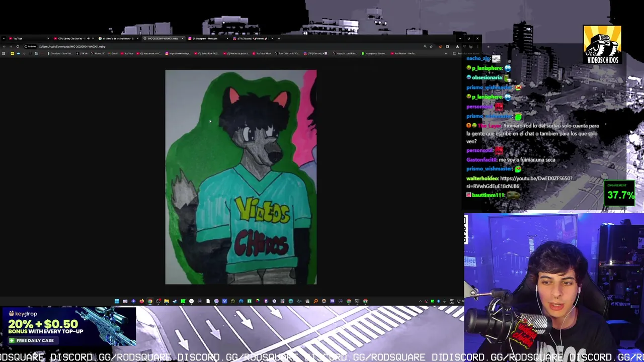
Task: Close the Instagram Messages tab
Action: (227, 38)
